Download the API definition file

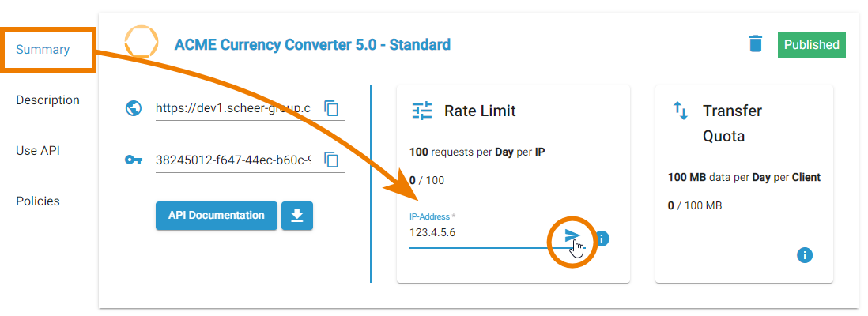coord(297,216)
